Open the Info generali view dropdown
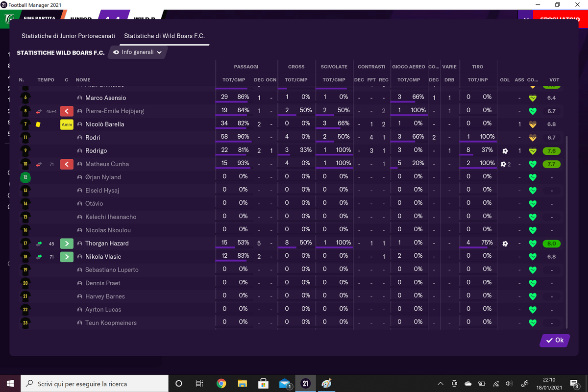The width and height of the screenshot is (588, 392). pyautogui.click(x=138, y=52)
